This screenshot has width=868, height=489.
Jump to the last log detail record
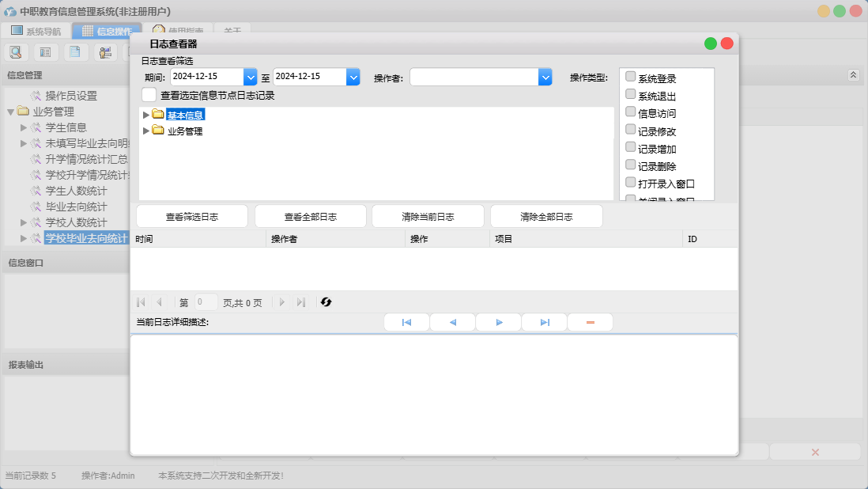(x=545, y=323)
